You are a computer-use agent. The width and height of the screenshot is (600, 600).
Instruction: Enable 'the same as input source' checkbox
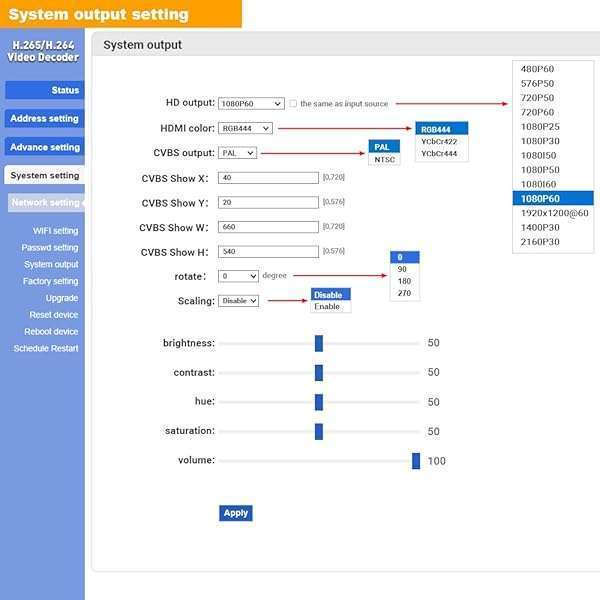coord(292,104)
